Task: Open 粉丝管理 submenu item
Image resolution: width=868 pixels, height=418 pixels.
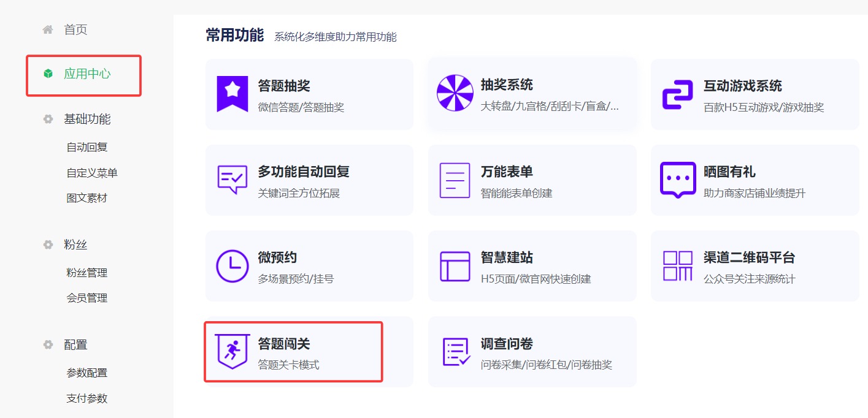Action: click(87, 273)
